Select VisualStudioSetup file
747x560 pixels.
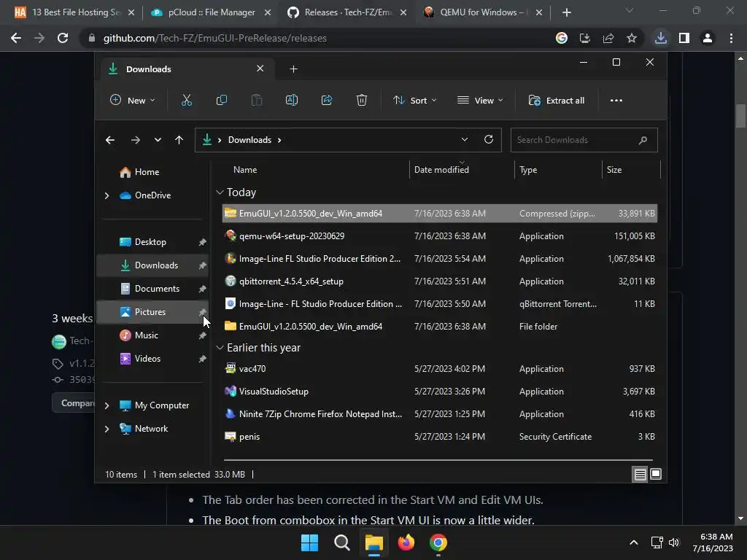coord(440,392)
